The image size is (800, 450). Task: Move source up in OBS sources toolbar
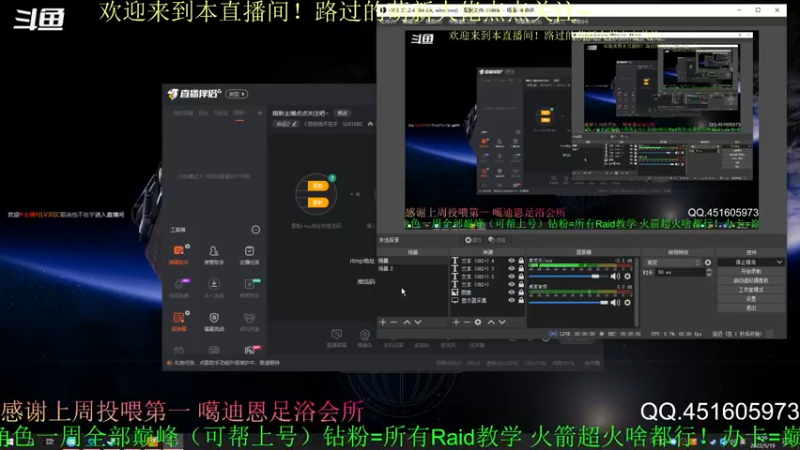click(x=491, y=322)
